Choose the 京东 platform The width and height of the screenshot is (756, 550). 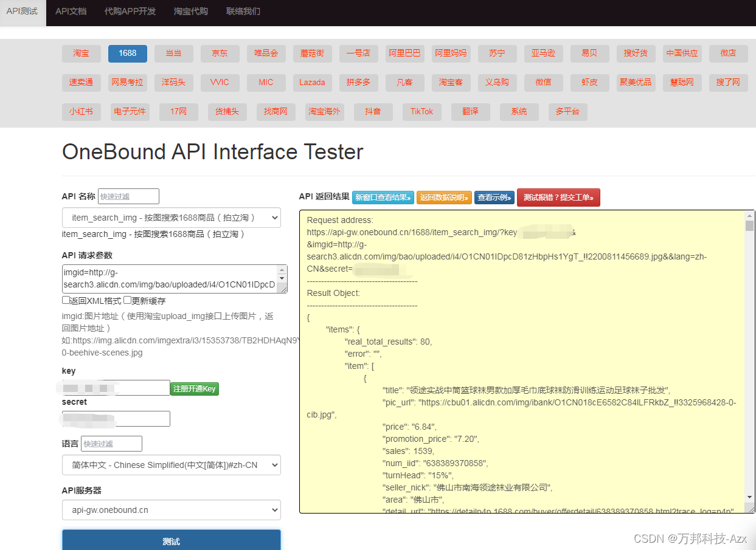[x=220, y=53]
